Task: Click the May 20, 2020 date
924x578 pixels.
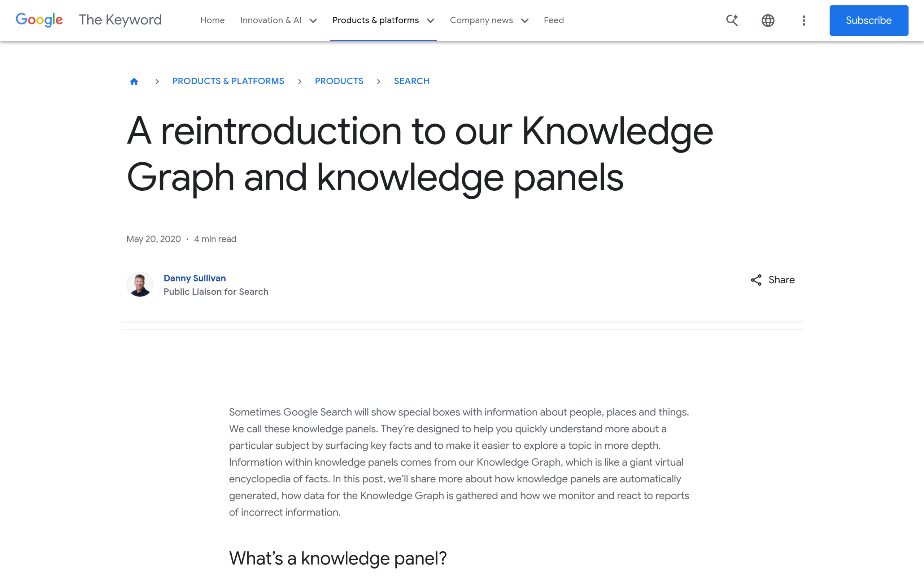Action: pyautogui.click(x=153, y=239)
